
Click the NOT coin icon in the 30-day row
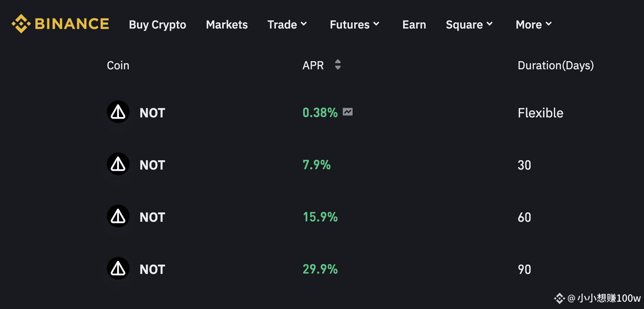pyautogui.click(x=118, y=164)
